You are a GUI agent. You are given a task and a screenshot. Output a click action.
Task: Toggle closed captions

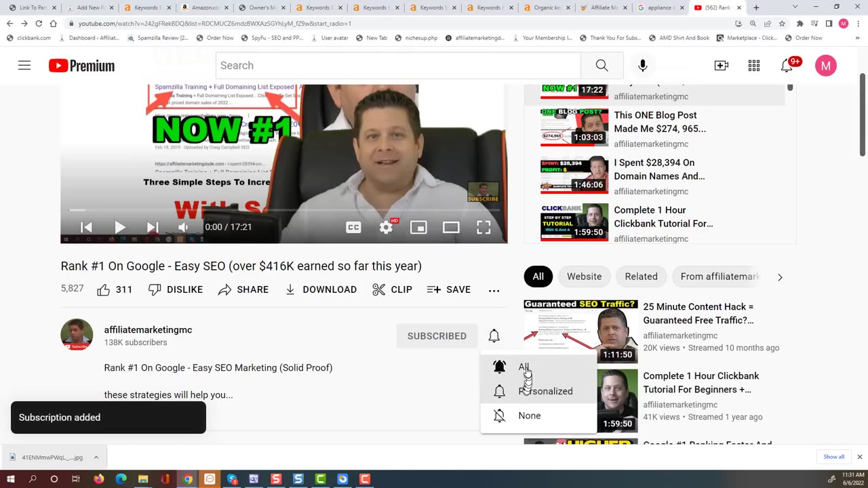353,227
